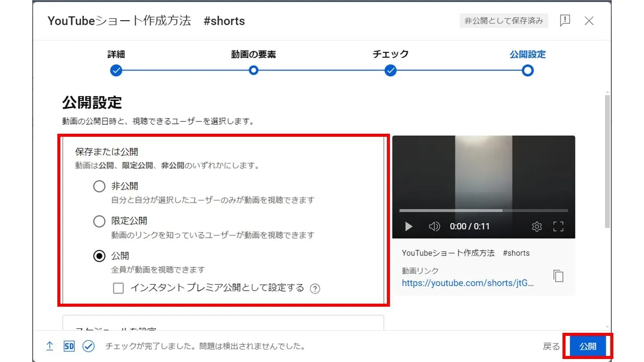Select the 公開 radio button
Screen dimensions: 644x362
100,256
